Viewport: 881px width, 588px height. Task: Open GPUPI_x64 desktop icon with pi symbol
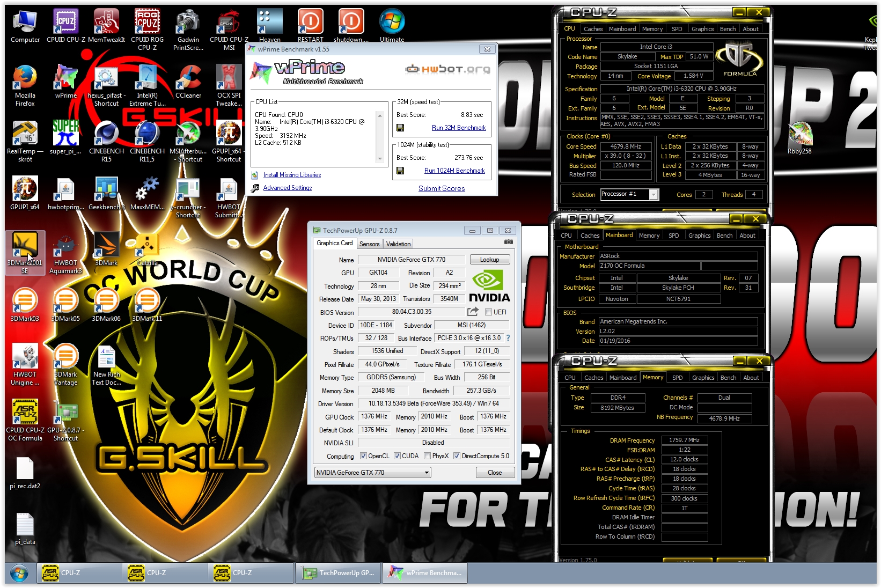[25, 193]
